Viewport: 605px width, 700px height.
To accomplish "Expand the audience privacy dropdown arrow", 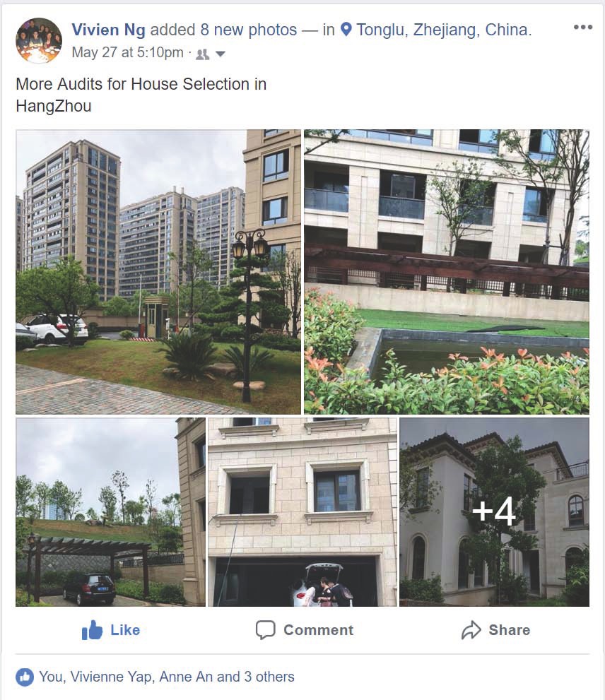I will click(221, 54).
